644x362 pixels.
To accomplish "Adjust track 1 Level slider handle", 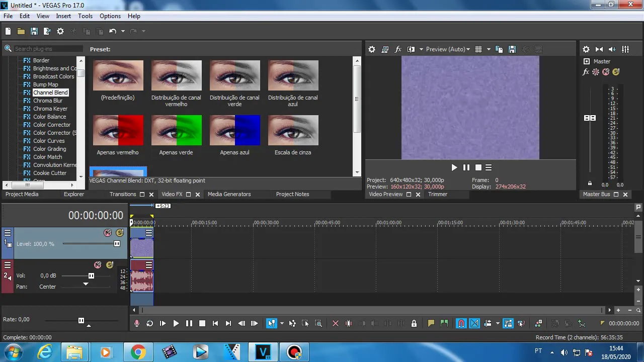I will pos(117,244).
